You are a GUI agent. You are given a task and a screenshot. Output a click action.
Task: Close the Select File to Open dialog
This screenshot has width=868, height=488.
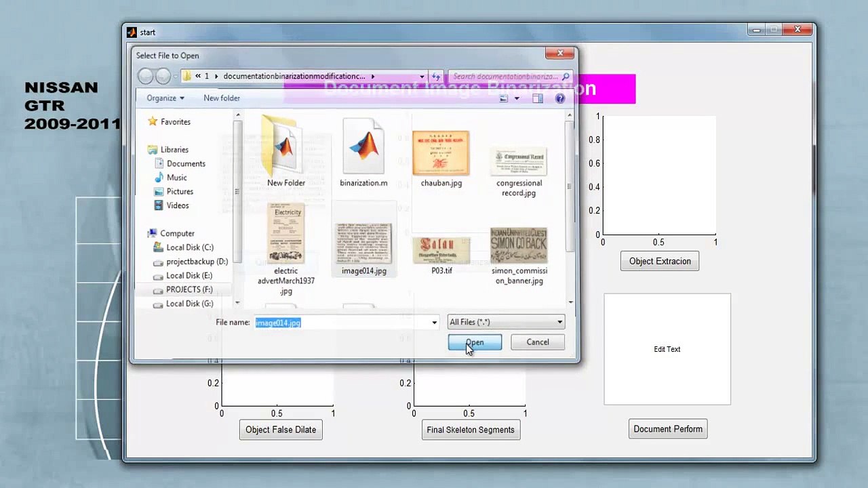[560, 54]
